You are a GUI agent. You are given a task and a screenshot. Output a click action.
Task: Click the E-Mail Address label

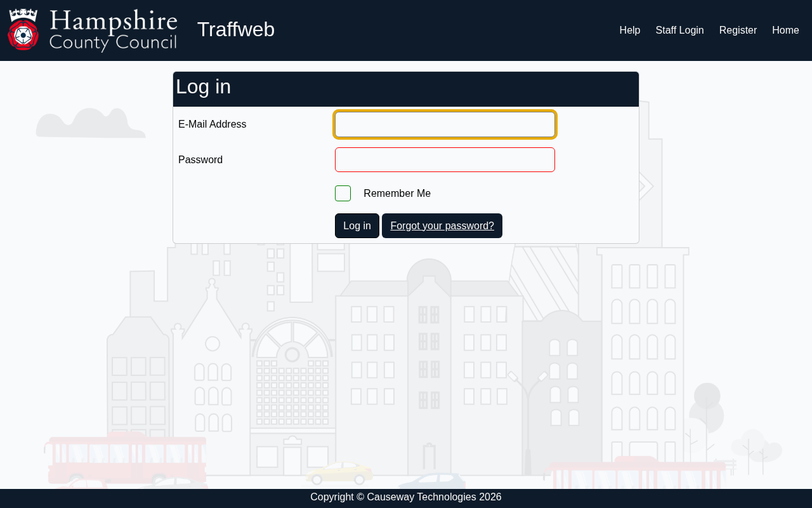click(x=213, y=124)
